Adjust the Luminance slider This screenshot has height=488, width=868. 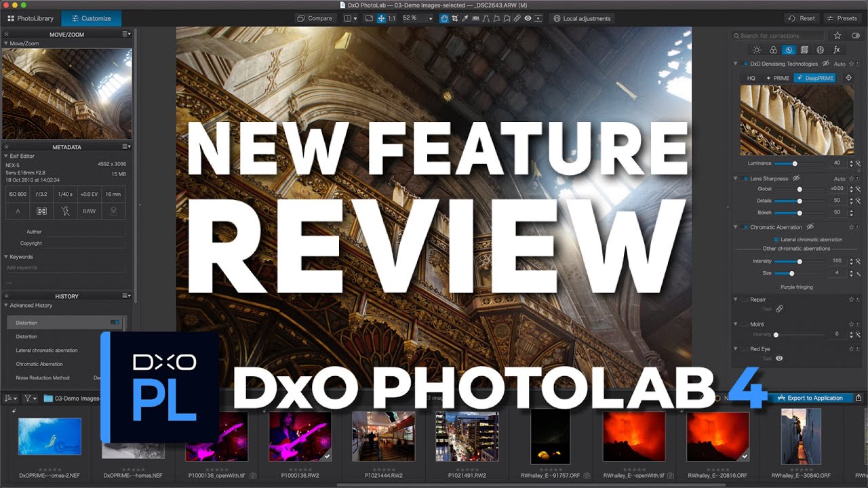pos(799,163)
